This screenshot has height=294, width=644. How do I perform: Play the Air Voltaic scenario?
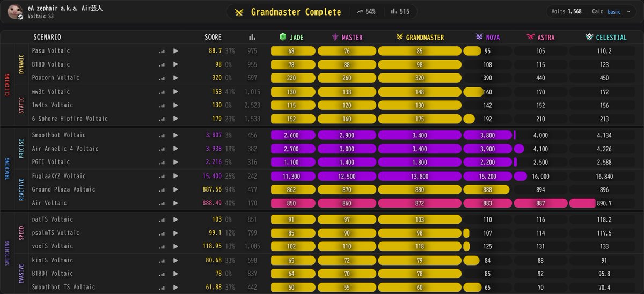[175, 203]
